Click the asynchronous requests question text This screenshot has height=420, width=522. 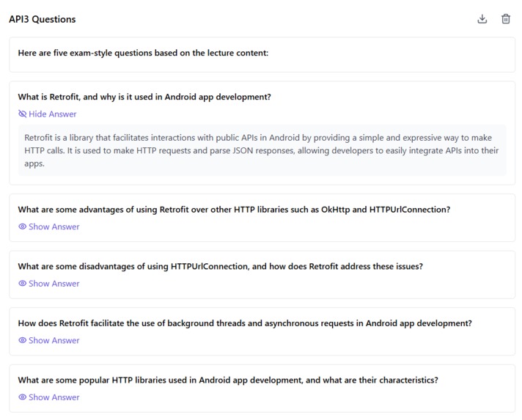[x=245, y=323]
